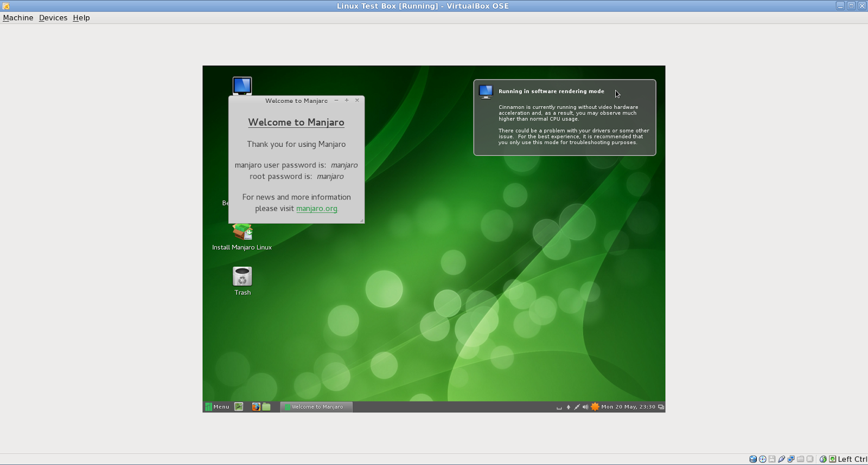This screenshot has height=465, width=868.
Task: Click the network adapters status icon
Action: (x=791, y=459)
